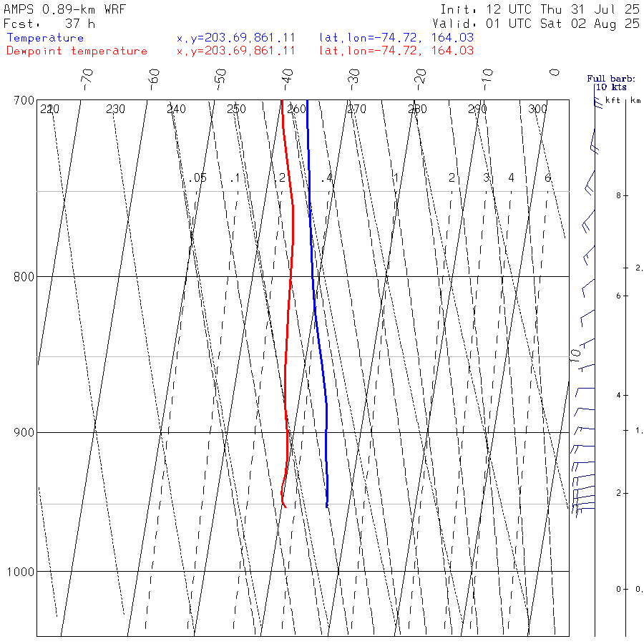Click the 270 potential temperature label
The height and width of the screenshot is (644, 644).
(356, 109)
